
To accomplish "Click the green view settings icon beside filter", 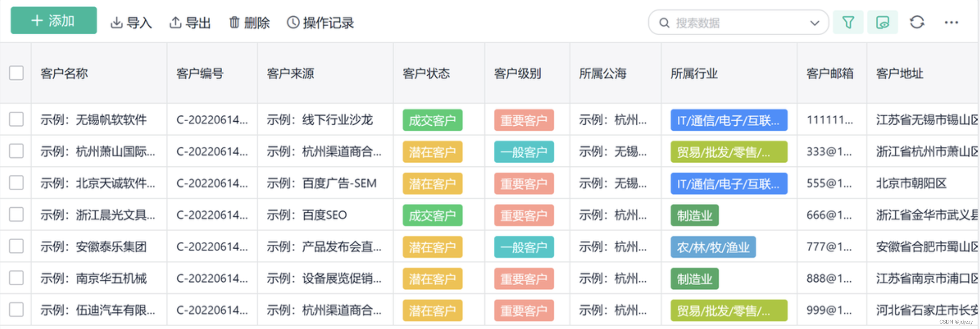I will pos(883,22).
